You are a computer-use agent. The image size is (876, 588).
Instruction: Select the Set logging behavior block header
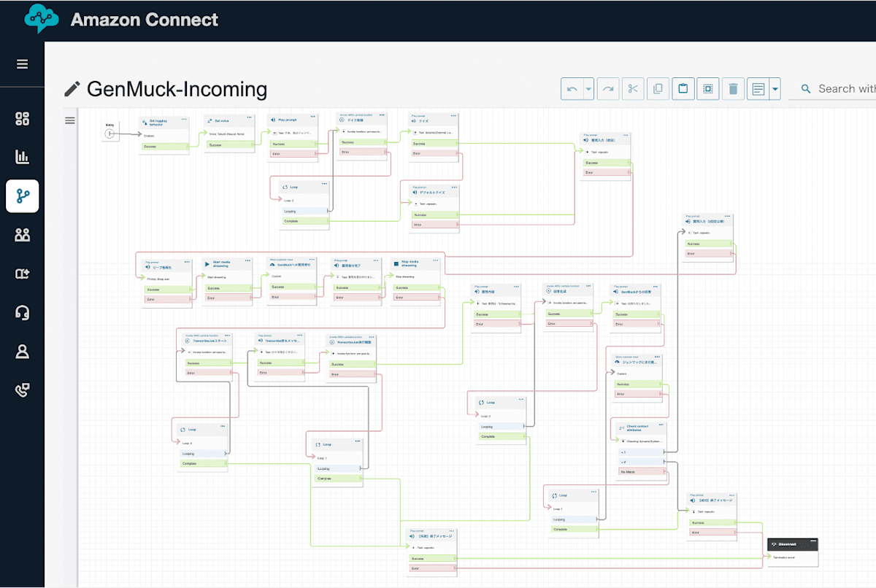click(164, 123)
